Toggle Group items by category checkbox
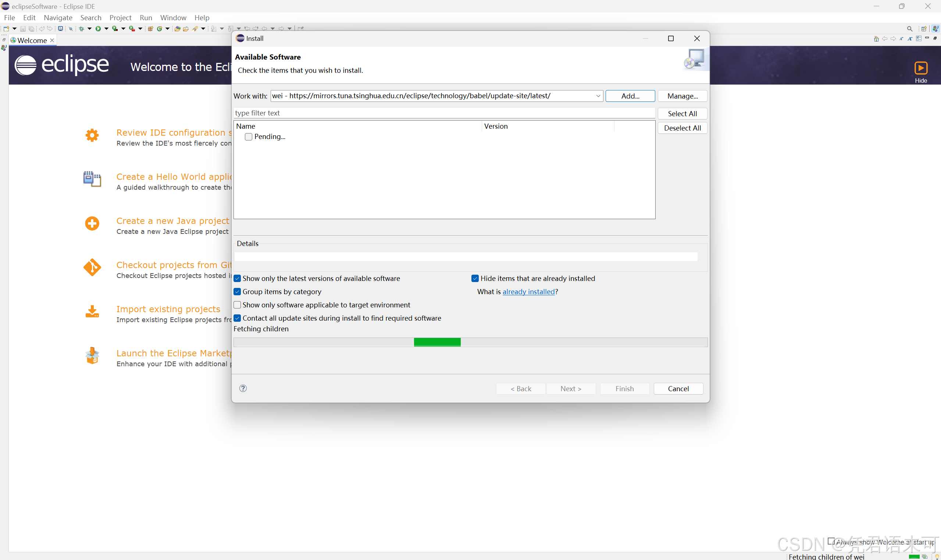This screenshot has height=560, width=941. (237, 292)
